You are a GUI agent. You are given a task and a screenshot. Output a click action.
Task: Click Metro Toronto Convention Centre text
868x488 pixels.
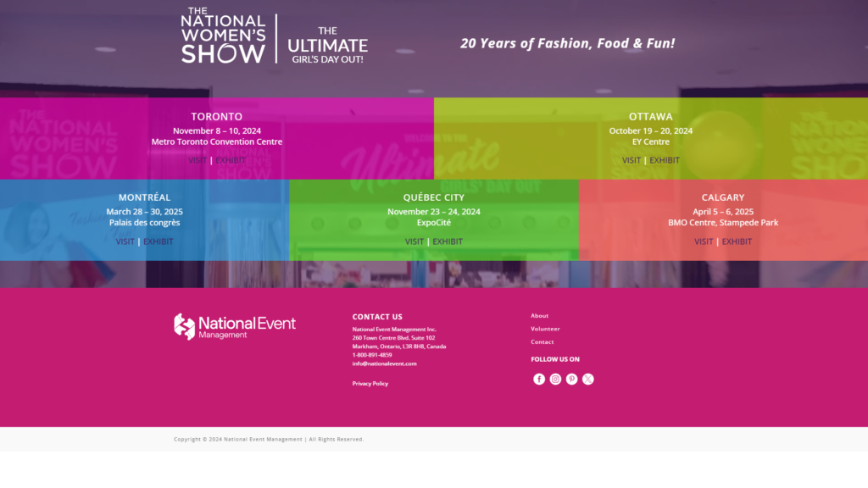click(x=217, y=141)
